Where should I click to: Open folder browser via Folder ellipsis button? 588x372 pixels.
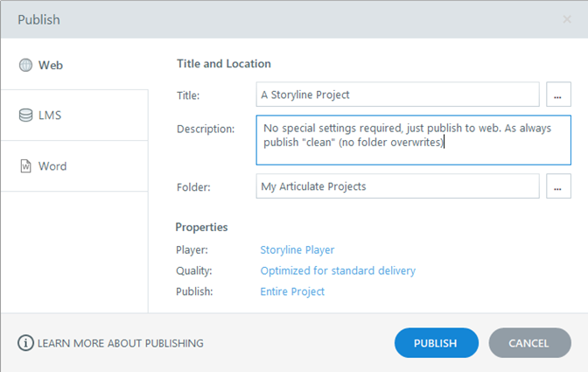pyautogui.click(x=558, y=186)
